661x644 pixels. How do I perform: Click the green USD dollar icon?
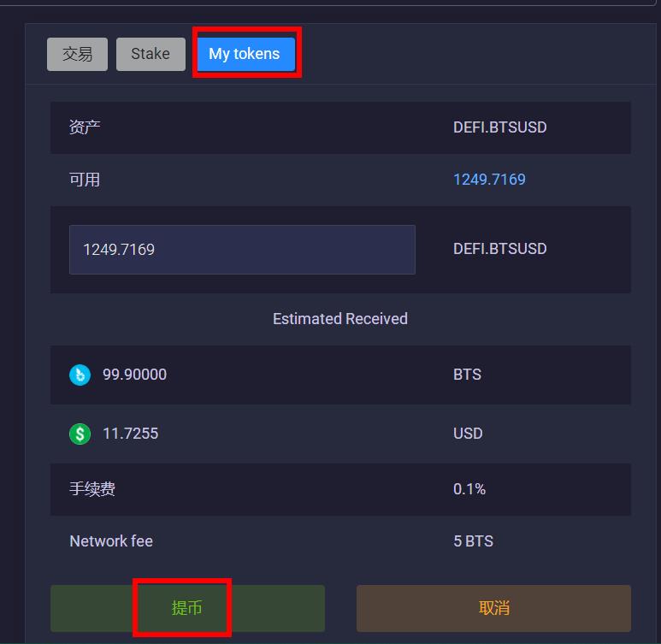(80, 434)
